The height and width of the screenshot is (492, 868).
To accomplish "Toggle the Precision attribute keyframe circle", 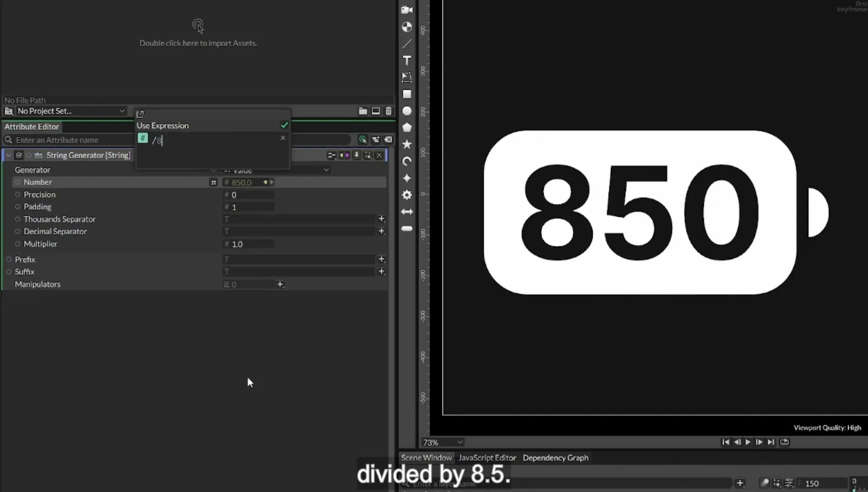I will (x=18, y=194).
